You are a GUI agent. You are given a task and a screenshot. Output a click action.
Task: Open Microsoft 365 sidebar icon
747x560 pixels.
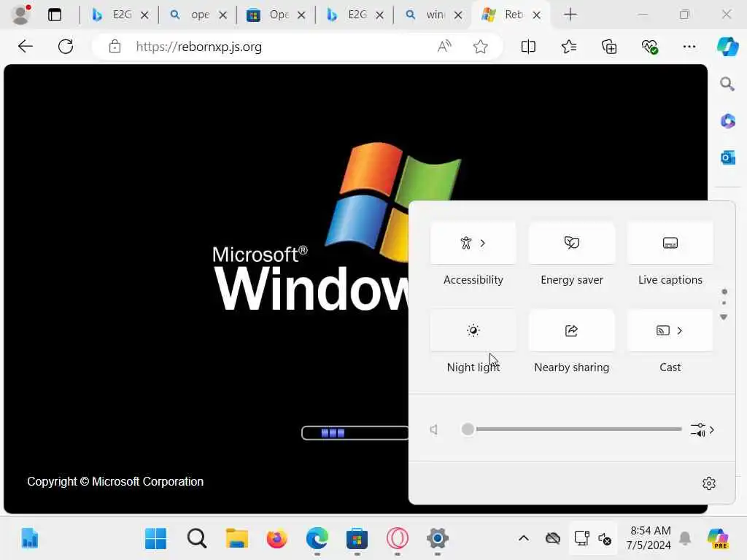pyautogui.click(x=727, y=120)
